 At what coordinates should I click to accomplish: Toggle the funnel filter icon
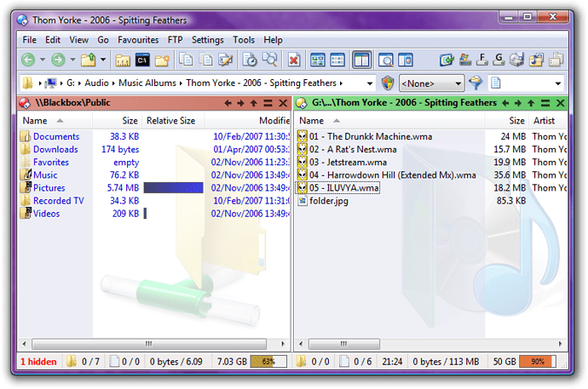tap(476, 83)
